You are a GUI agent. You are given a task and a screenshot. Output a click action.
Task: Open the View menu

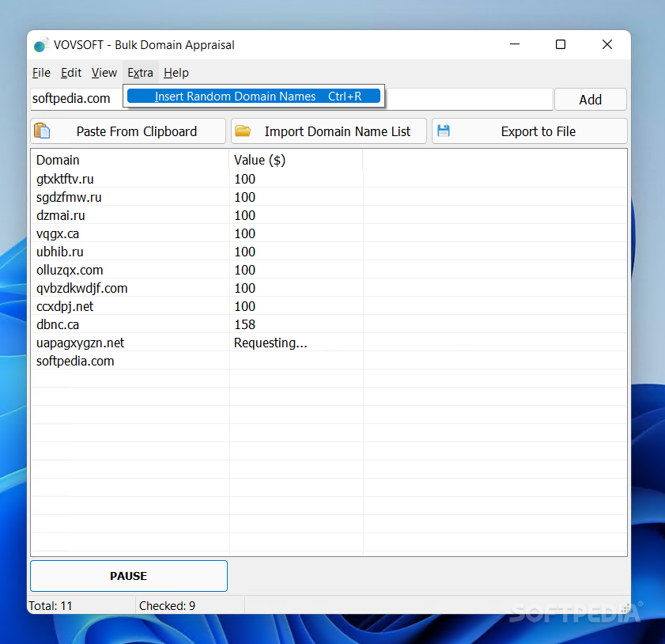[104, 73]
